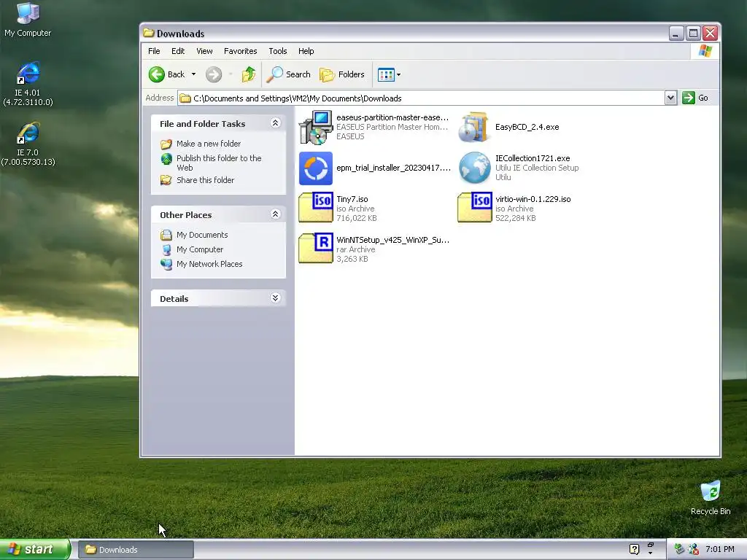Collapse the File and Folder Tasks panel
Screen dimensions: 747x560
click(x=275, y=123)
